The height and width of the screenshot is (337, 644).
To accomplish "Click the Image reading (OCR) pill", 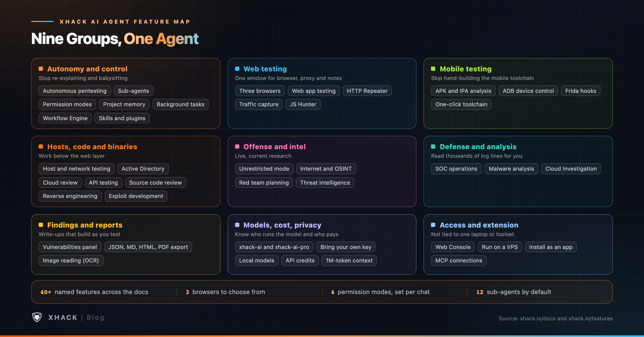I will click(71, 260).
